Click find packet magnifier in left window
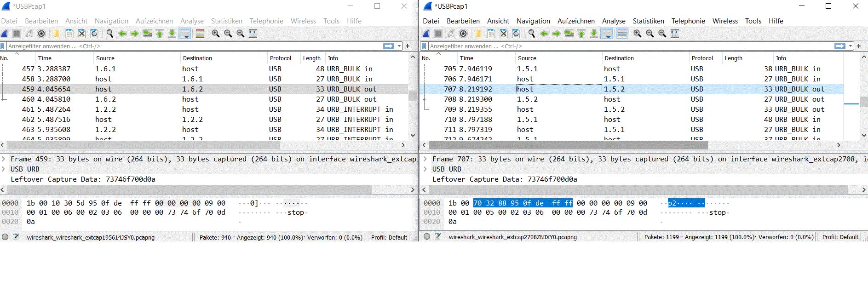This screenshot has height=298, width=868. [x=110, y=34]
